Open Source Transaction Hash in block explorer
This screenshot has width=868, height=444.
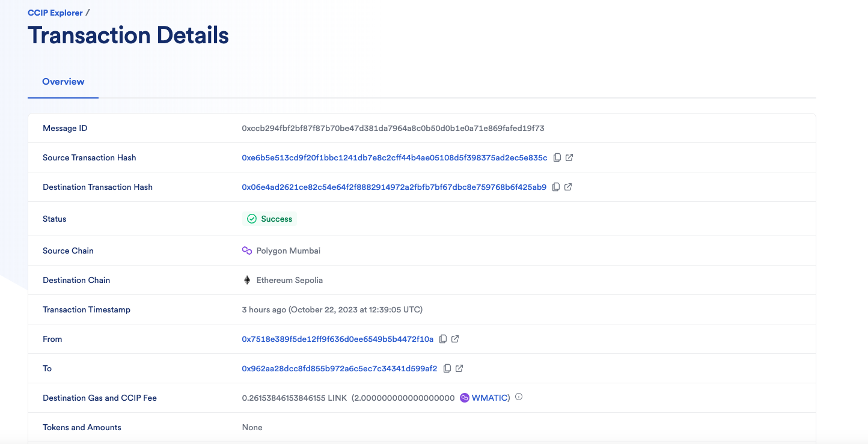click(569, 157)
